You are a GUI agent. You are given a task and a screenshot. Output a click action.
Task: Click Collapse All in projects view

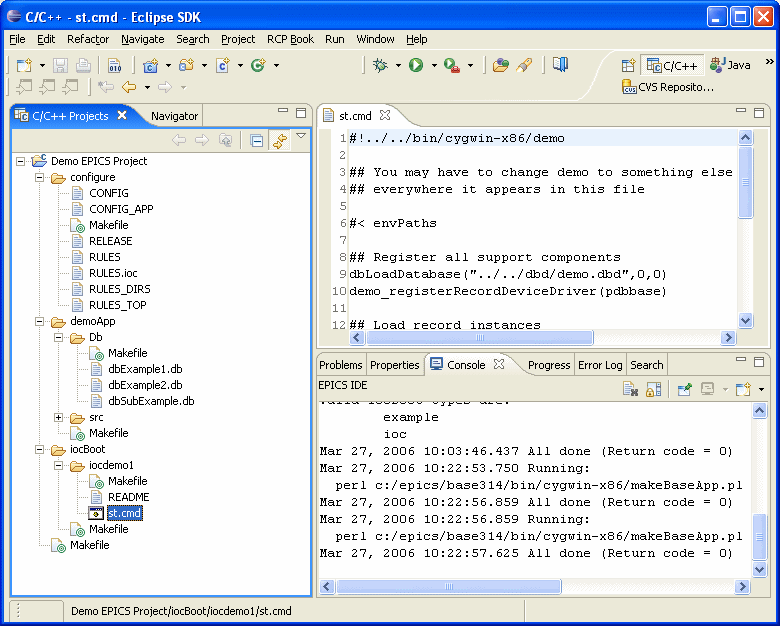tap(257, 141)
